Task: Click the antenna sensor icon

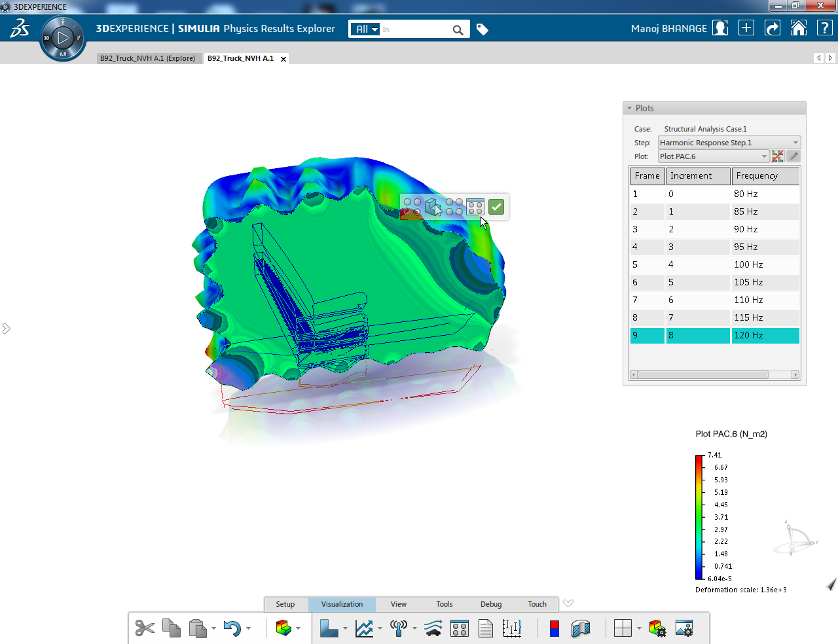Action: click(399, 628)
